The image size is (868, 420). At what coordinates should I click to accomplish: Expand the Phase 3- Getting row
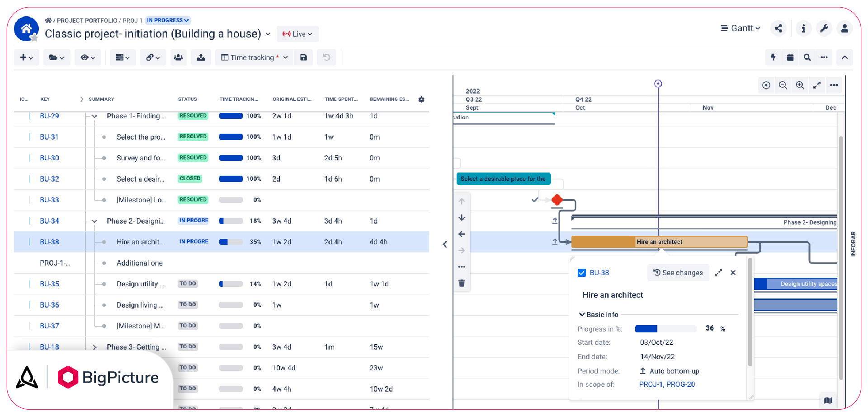click(94, 347)
